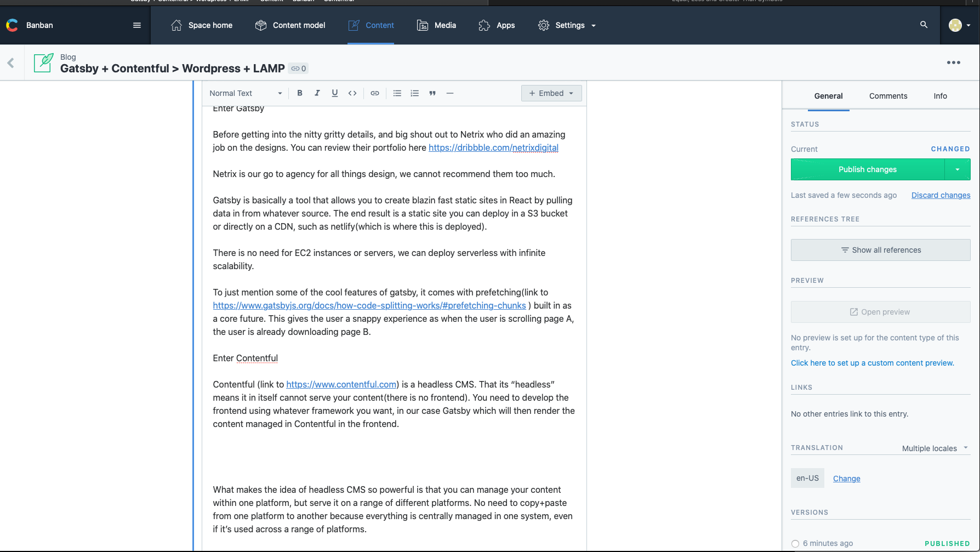Click the Content pencil icon
980x552 pixels.
354,25
